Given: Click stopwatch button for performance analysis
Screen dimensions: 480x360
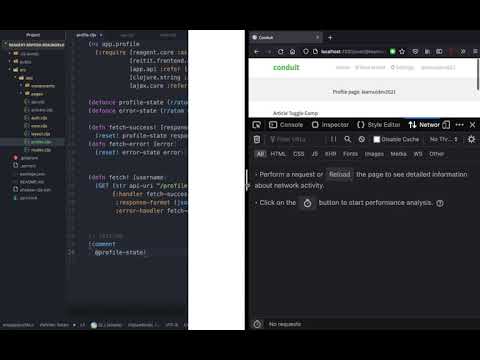Looking at the screenshot, I should coord(307,203).
